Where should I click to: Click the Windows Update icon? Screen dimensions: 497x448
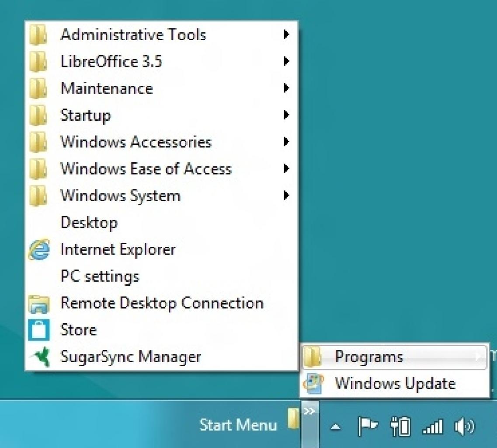pos(313,383)
